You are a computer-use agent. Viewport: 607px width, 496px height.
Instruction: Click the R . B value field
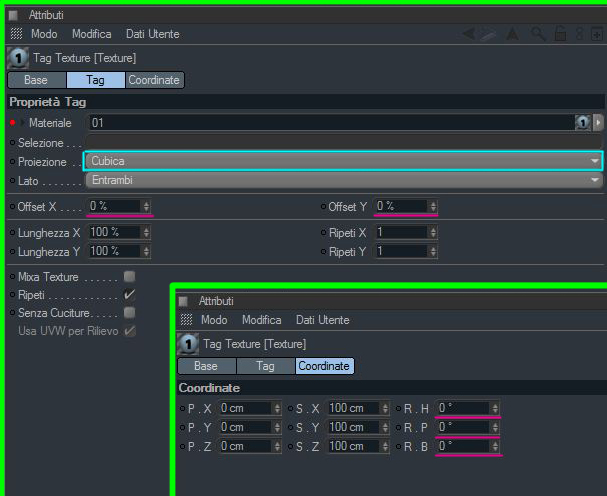click(x=464, y=446)
